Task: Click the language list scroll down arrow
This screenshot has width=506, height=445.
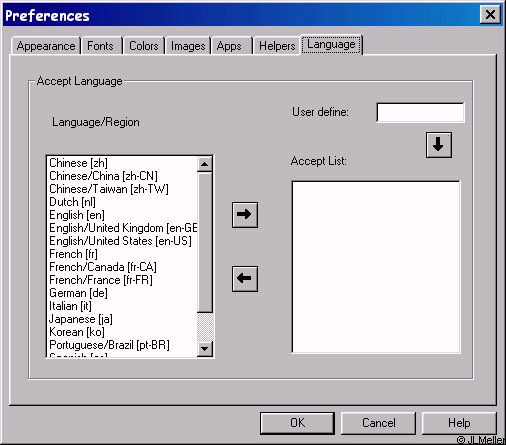Action: coord(205,349)
